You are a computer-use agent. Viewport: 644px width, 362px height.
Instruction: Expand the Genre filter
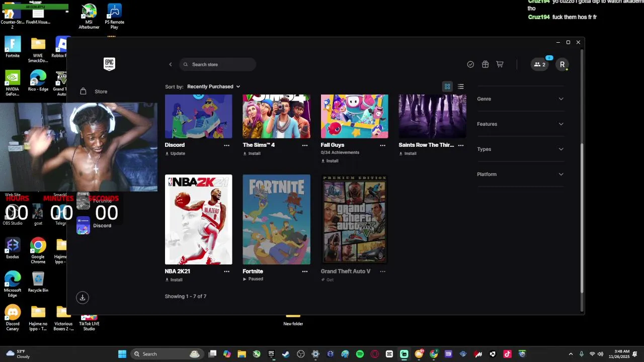tap(520, 99)
